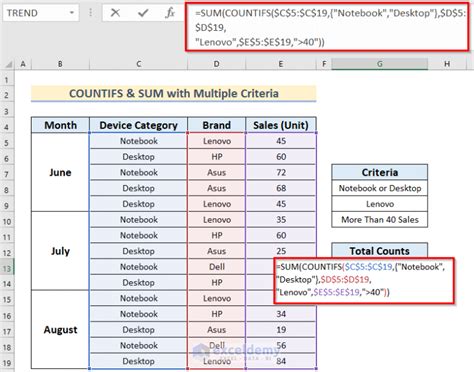Click the 'Brand' header cell
Viewport: 474px width, 372px height.
tap(217, 125)
